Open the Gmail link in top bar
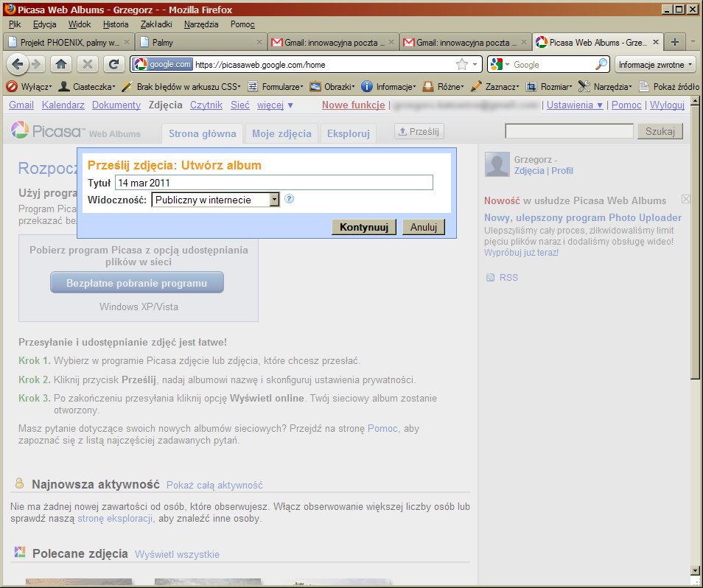Screen dimensions: 703x588 tap(21, 105)
